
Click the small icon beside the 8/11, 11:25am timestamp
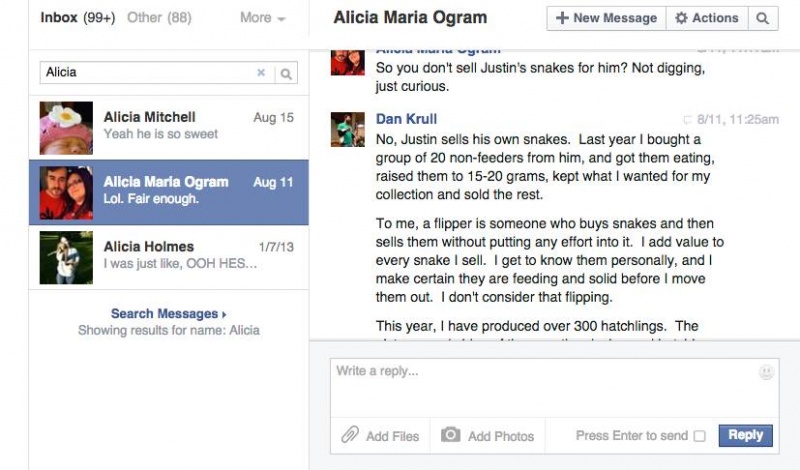click(688, 120)
